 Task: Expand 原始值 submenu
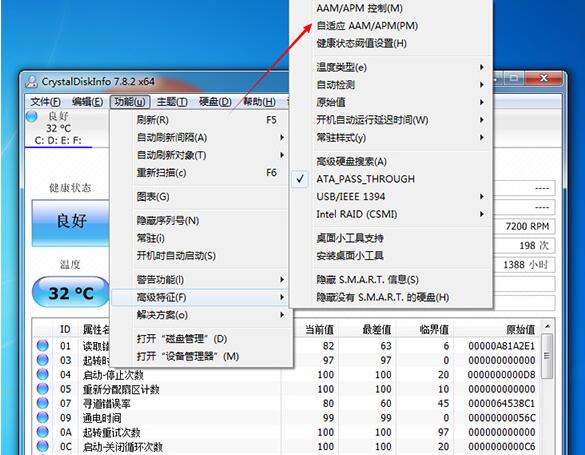click(391, 102)
